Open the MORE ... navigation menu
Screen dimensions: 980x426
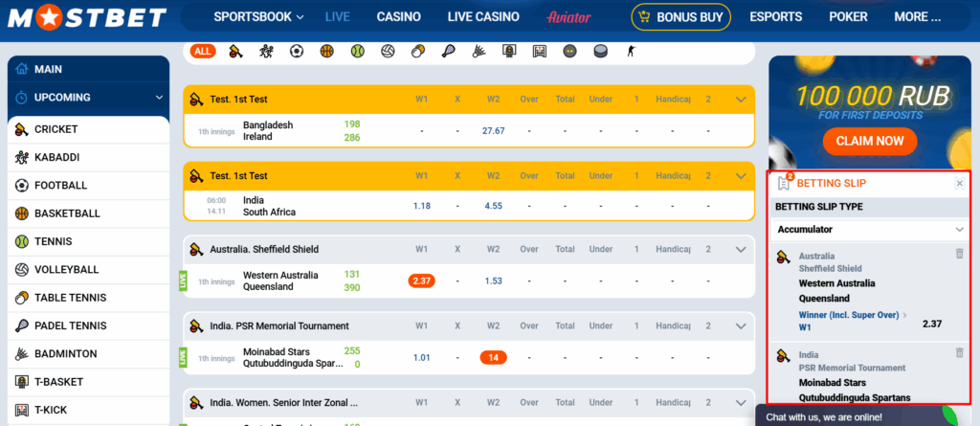918,17
